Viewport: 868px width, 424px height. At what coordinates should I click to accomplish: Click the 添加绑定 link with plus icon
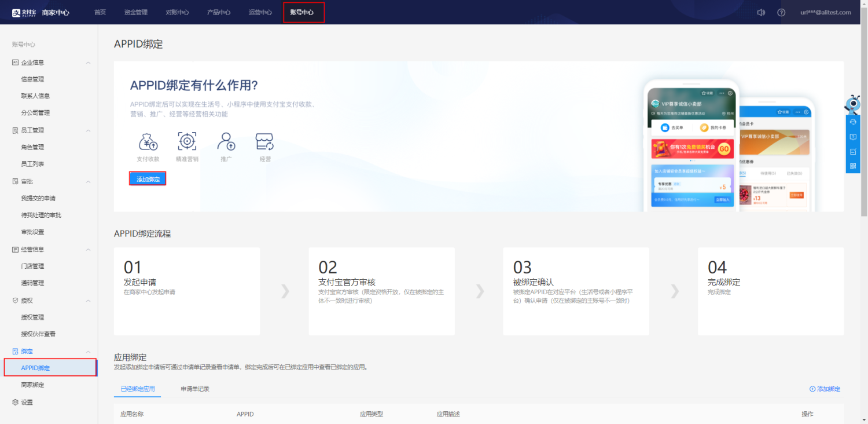[x=825, y=389]
